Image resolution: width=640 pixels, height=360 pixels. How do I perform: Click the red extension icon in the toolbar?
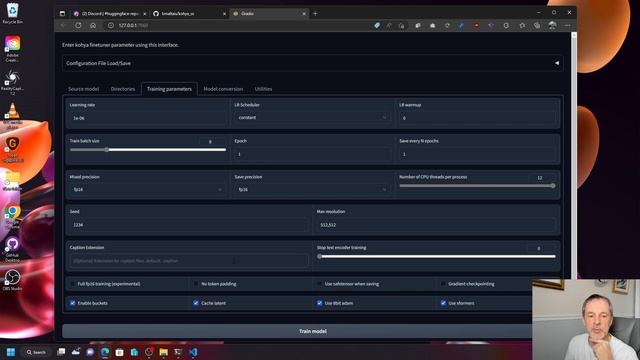point(476,25)
